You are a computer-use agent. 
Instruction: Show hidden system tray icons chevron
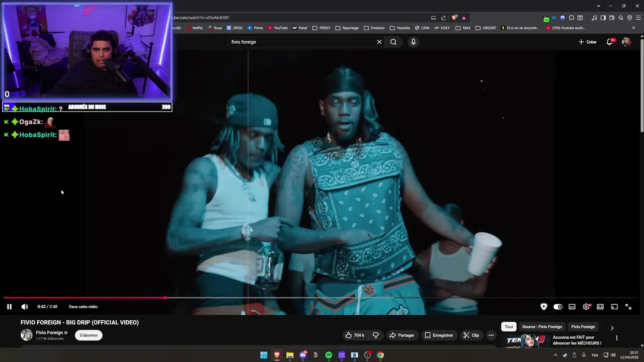pos(555,355)
